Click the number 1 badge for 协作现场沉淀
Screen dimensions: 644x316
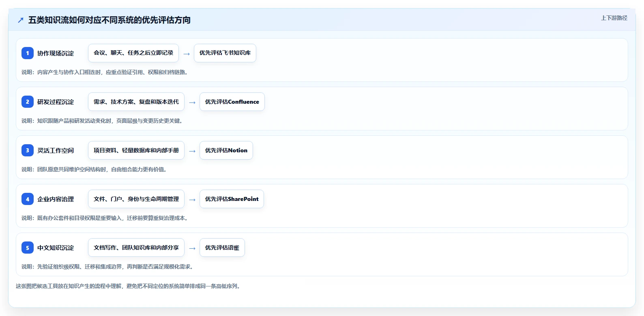[28, 53]
